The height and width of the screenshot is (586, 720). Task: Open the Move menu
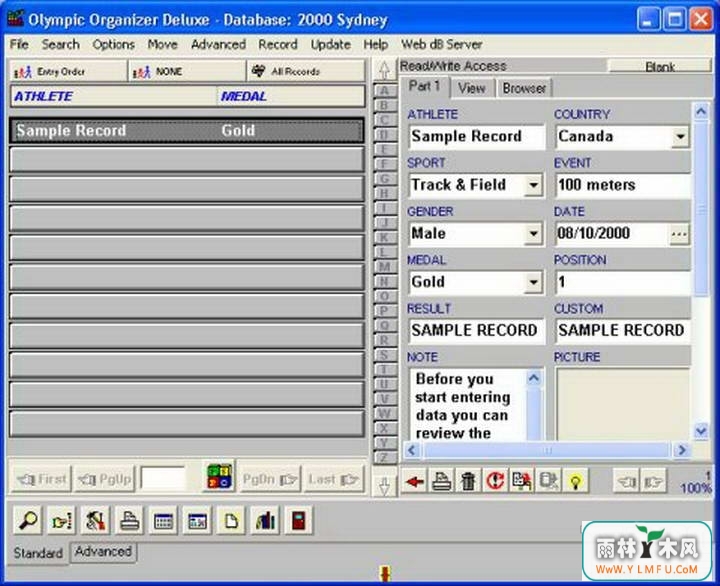pos(163,45)
